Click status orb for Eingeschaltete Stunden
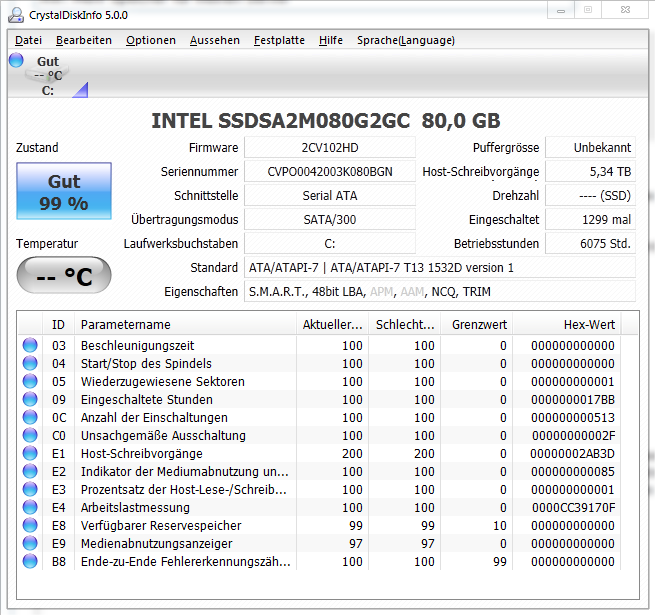The image size is (655, 615). (30, 399)
